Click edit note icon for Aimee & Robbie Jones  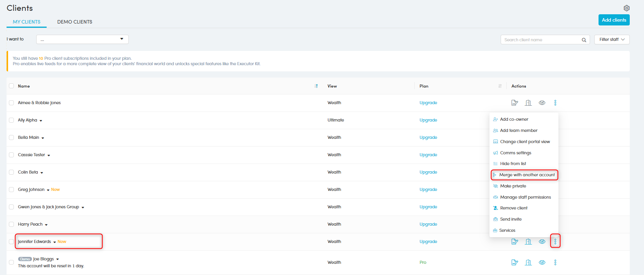[515, 103]
